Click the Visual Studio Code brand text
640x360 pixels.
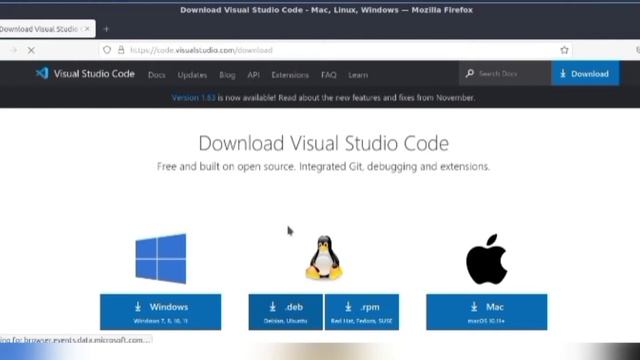pyautogui.click(x=94, y=74)
